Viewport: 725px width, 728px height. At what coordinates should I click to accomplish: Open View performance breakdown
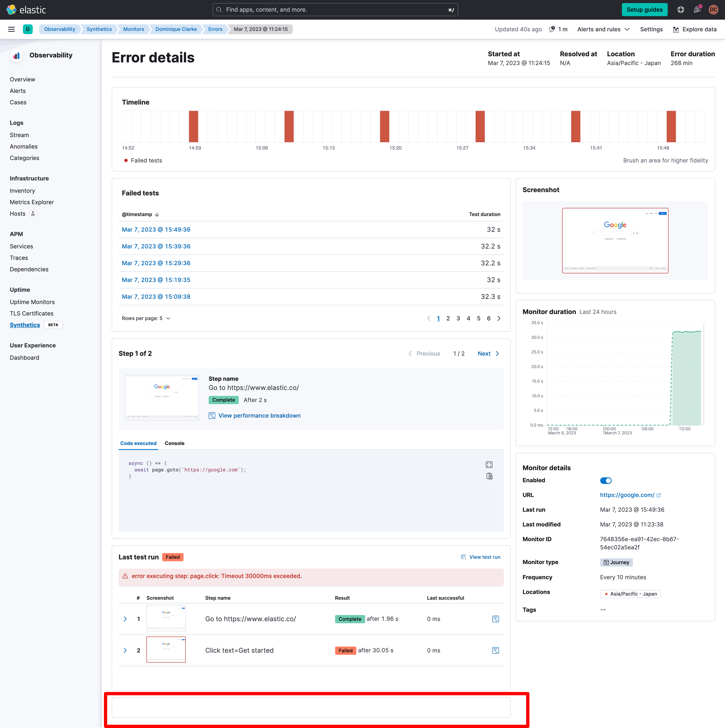pyautogui.click(x=259, y=416)
